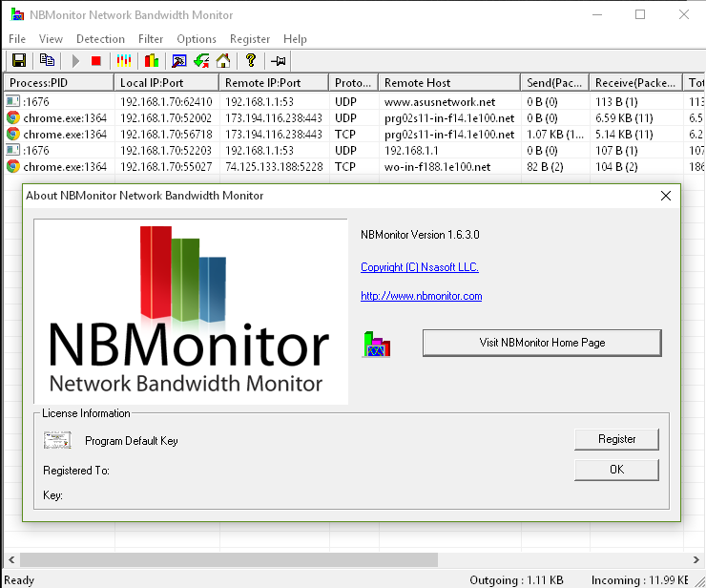Screen dimensions: 706x588
Task: Click the Home page house icon
Action: click(223, 60)
